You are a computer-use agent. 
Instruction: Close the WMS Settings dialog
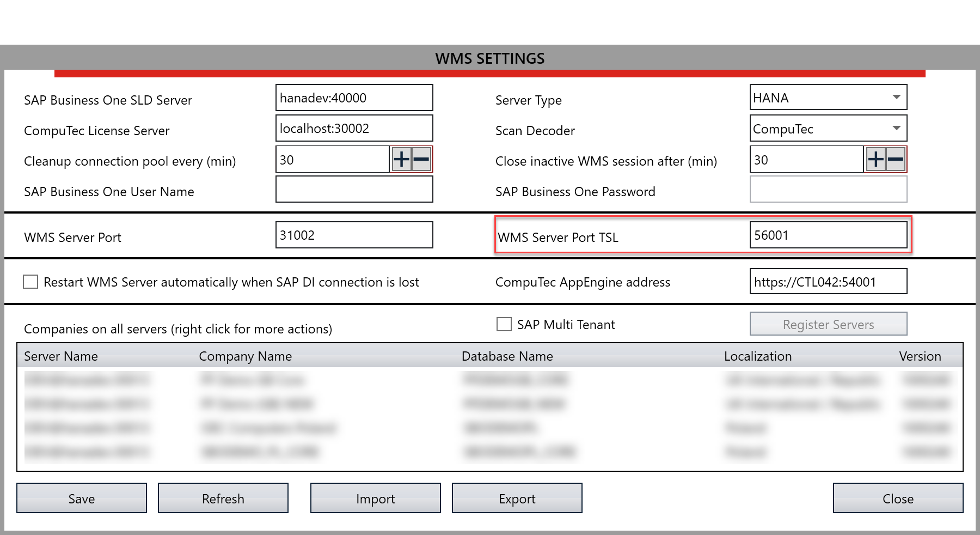(897, 498)
